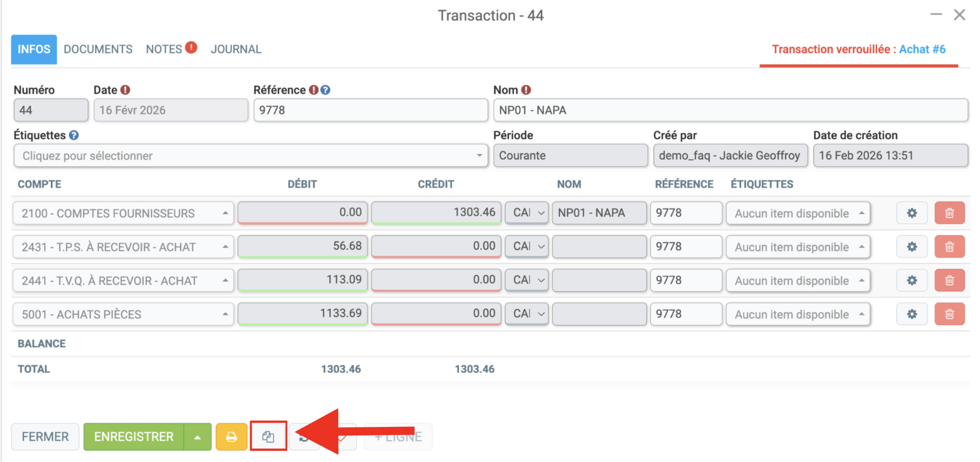
Task: Click the ENREGISTRER button
Action: [x=134, y=437]
